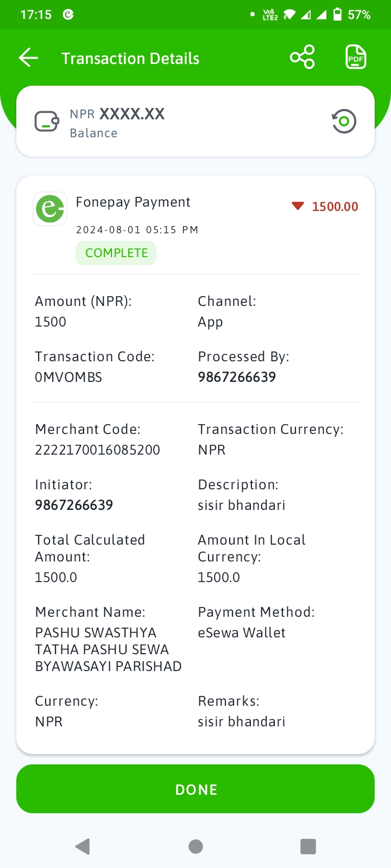
Task: Tap the back arrow icon
Action: [28, 58]
